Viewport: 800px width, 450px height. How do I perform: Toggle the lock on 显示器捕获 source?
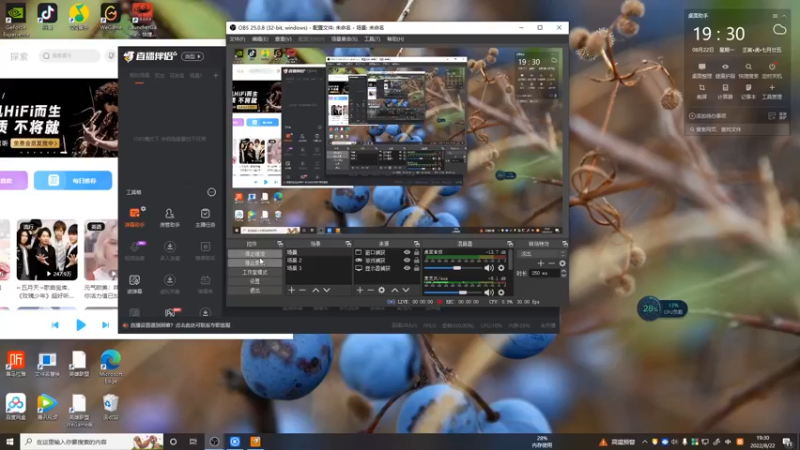coord(416,268)
